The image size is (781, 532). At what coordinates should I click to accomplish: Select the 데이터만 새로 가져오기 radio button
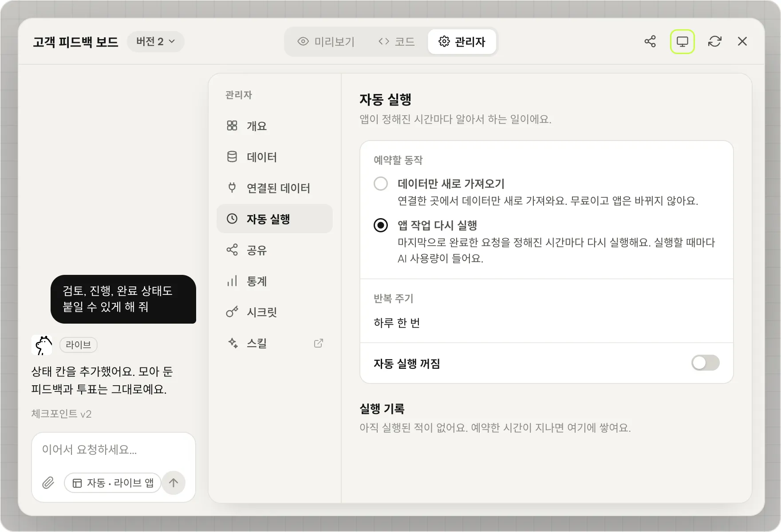coord(381,184)
